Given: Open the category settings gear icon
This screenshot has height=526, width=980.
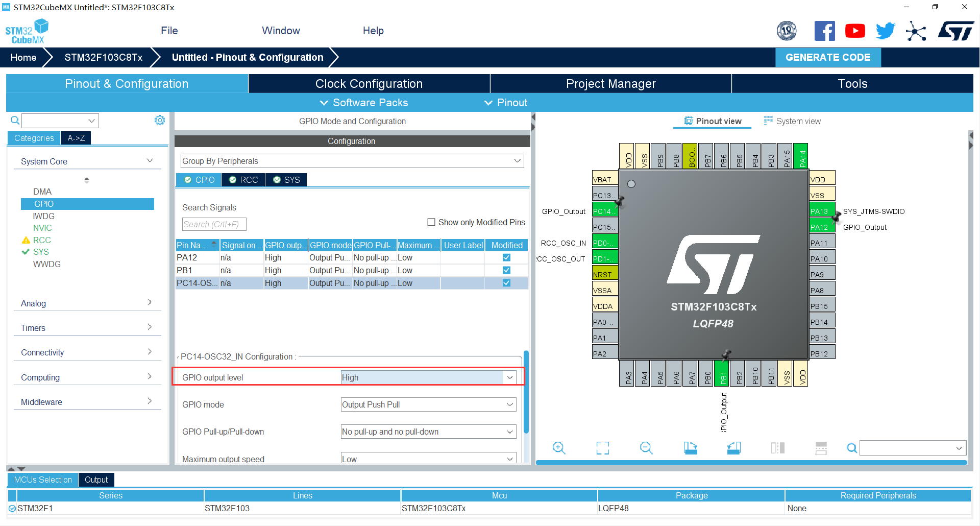Looking at the screenshot, I should [x=160, y=120].
